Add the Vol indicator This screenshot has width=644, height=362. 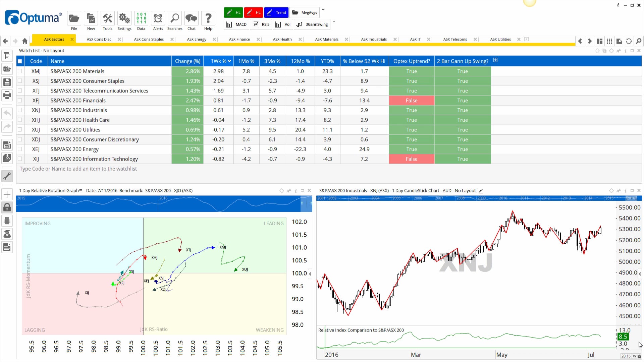pyautogui.click(x=283, y=24)
